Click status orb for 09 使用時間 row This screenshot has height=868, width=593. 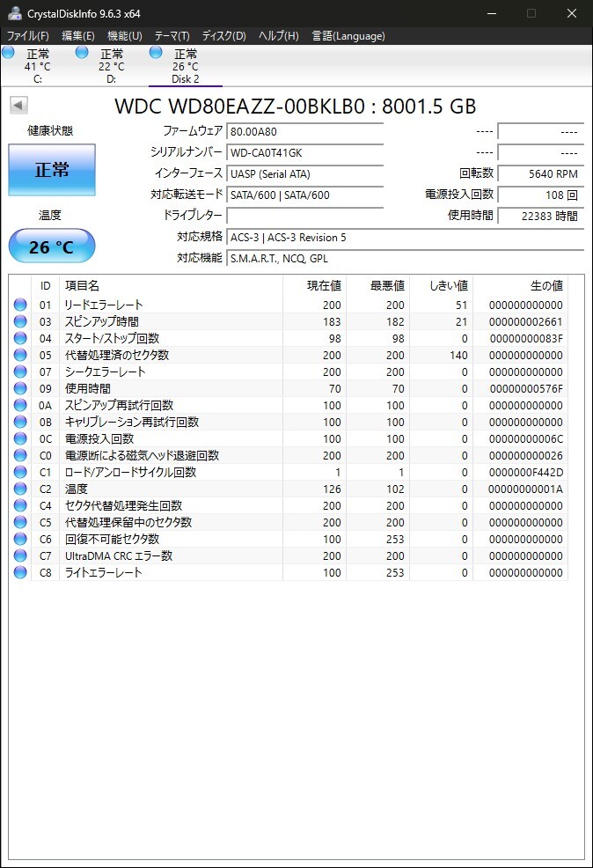pos(20,388)
